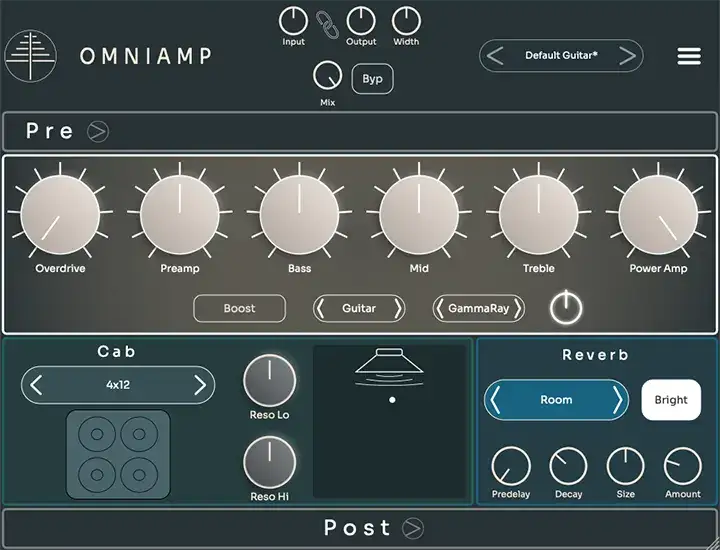The width and height of the screenshot is (720, 550).
Task: Open the hamburger menu
Action: tap(689, 56)
